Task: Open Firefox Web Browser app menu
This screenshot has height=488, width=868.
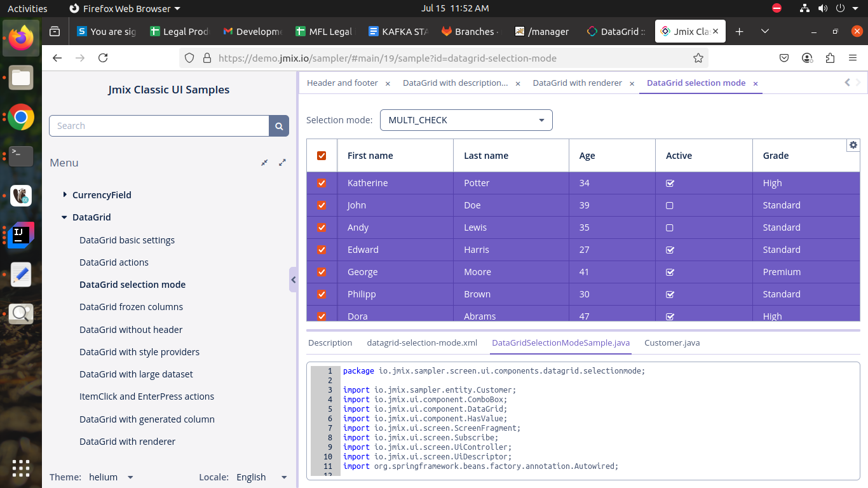Action: click(x=124, y=8)
